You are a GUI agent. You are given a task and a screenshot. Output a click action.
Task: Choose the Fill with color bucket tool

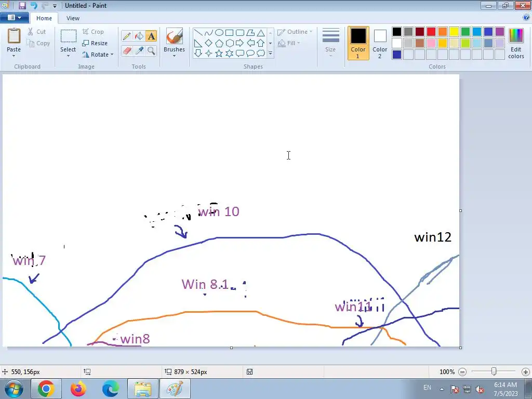(x=139, y=36)
